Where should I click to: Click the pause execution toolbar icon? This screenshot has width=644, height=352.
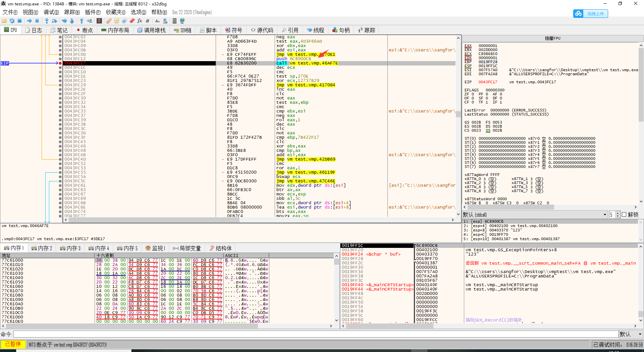[37, 21]
